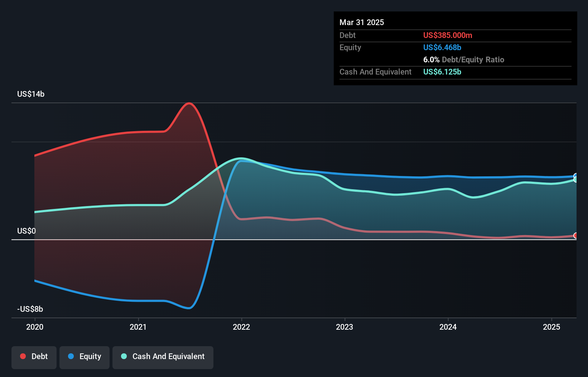The height and width of the screenshot is (377, 588).
Task: Click the 2020 x-axis label
Action: click(x=35, y=327)
